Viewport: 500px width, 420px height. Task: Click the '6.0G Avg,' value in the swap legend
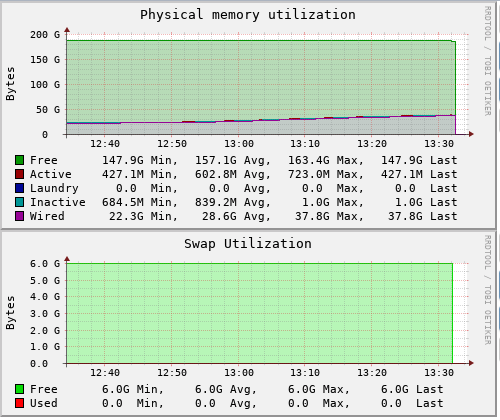click(226, 389)
